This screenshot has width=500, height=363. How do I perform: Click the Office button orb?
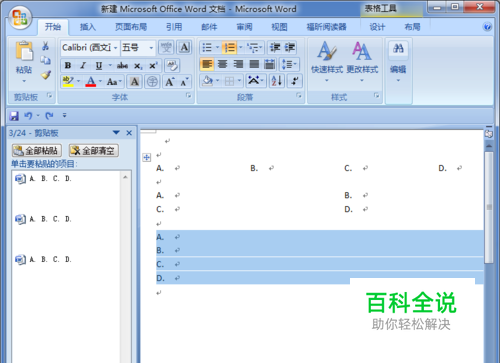click(x=20, y=17)
